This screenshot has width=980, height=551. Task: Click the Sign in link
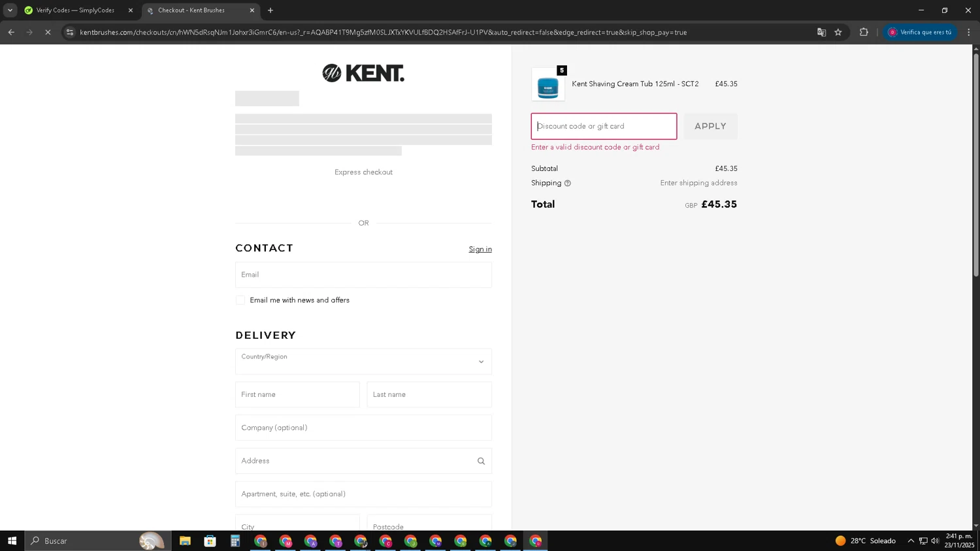480,249
